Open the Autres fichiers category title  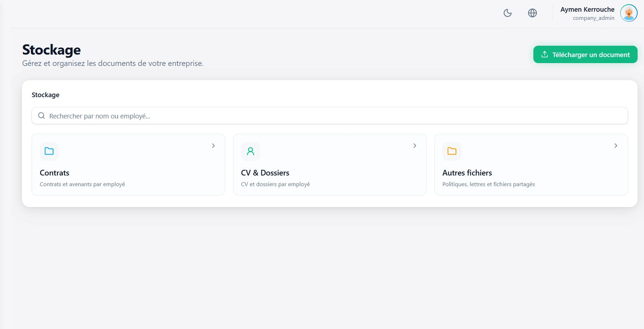[x=467, y=173]
